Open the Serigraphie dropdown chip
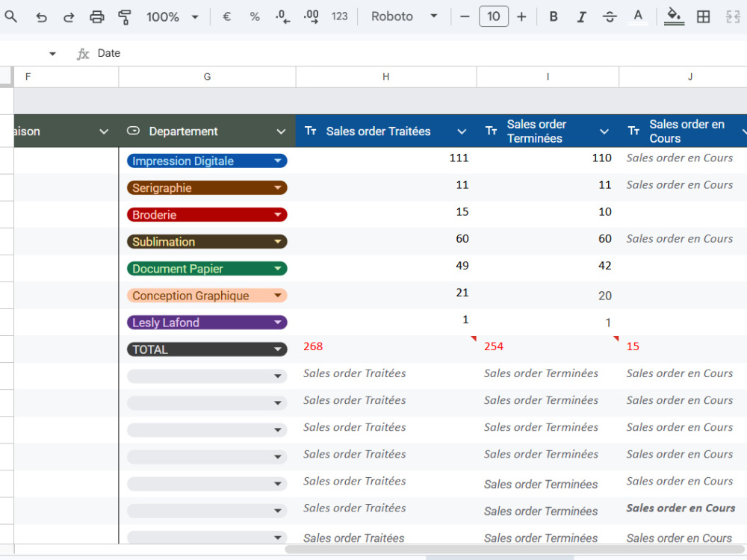The height and width of the screenshot is (560, 747). [207, 187]
